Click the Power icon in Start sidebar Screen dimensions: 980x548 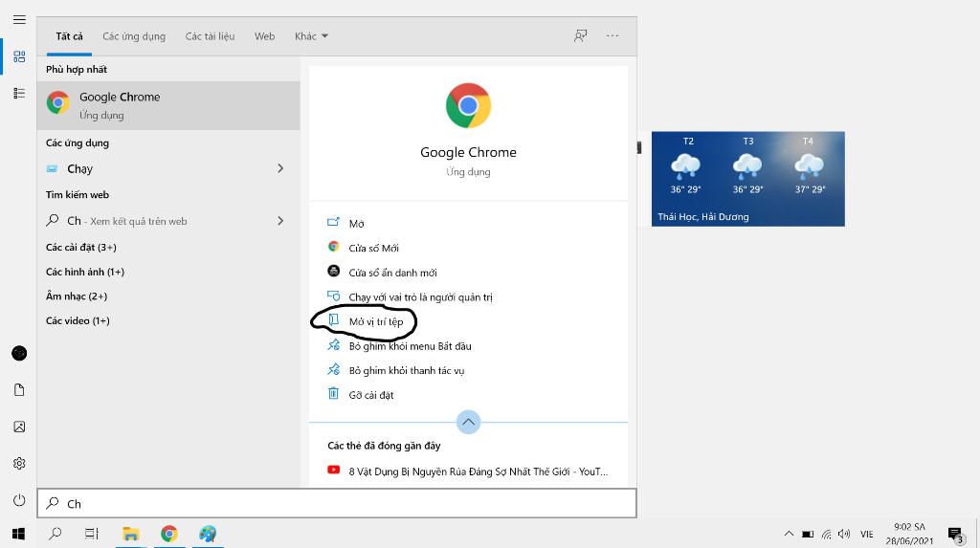coord(19,500)
